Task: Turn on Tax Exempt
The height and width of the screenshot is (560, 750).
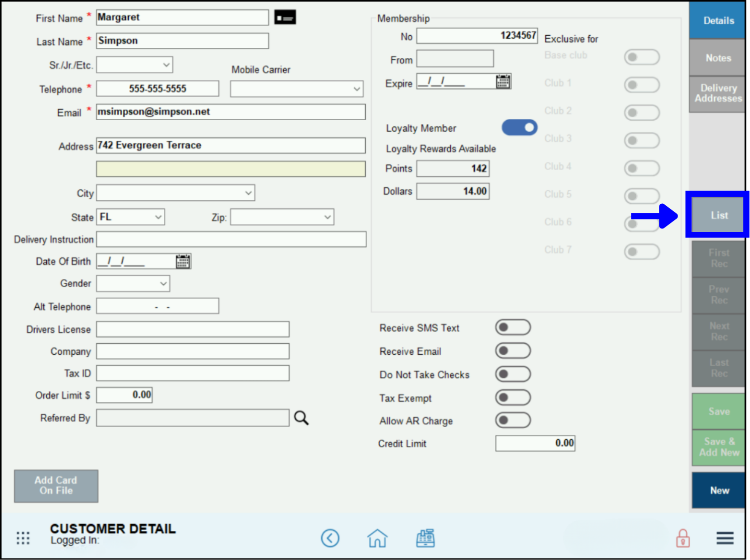Action: 513,397
